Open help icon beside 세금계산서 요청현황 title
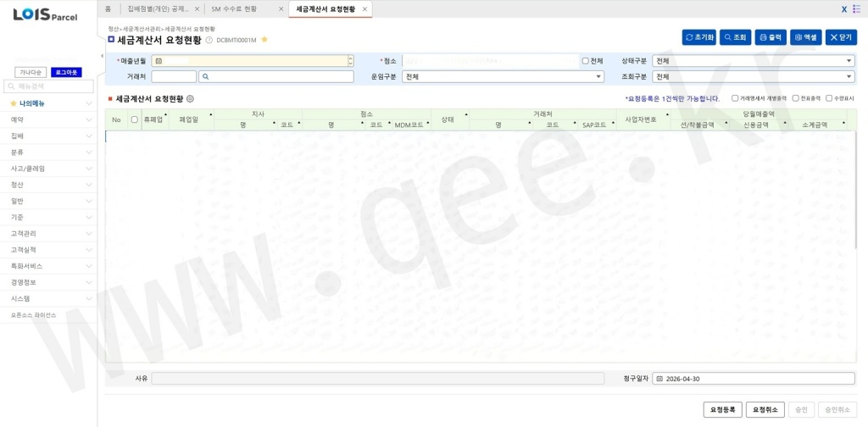Viewport: 868px width, 427px height. [x=209, y=40]
